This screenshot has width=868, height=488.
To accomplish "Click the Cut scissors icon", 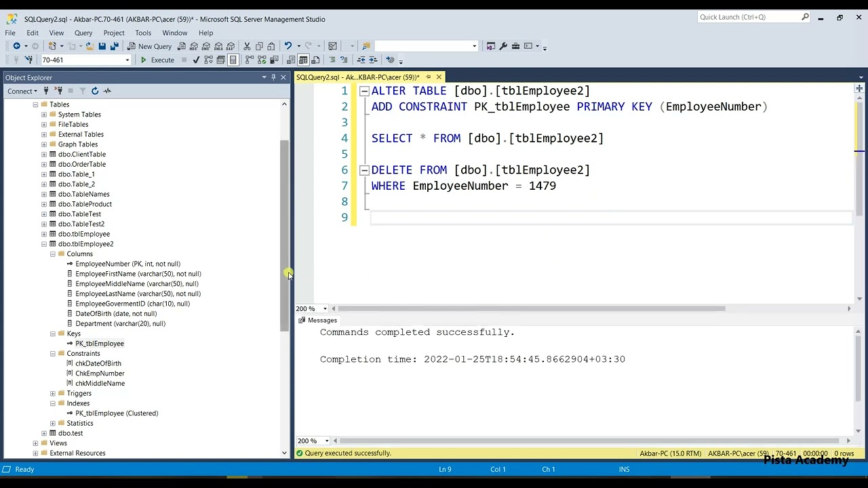I will coord(247,46).
